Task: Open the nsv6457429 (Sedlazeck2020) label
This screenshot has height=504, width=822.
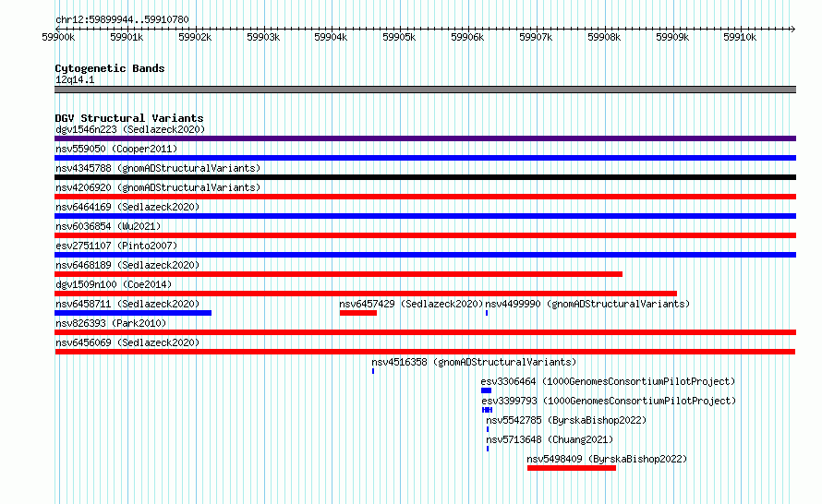Action: tap(411, 304)
